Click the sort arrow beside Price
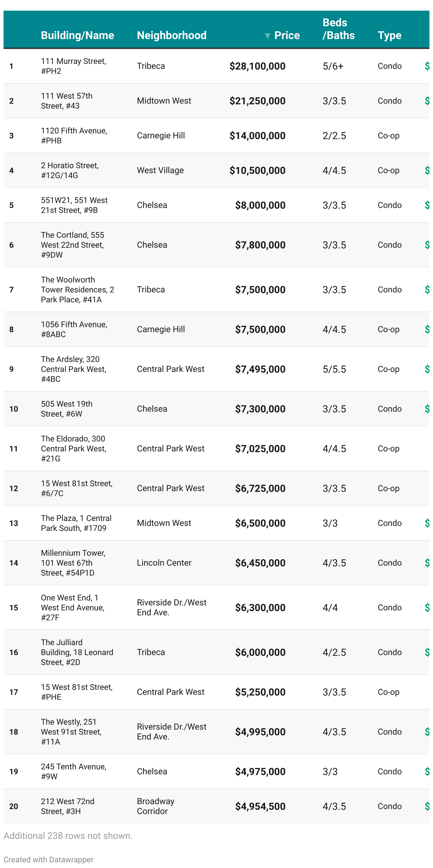The width and height of the screenshot is (433, 868). tap(268, 36)
